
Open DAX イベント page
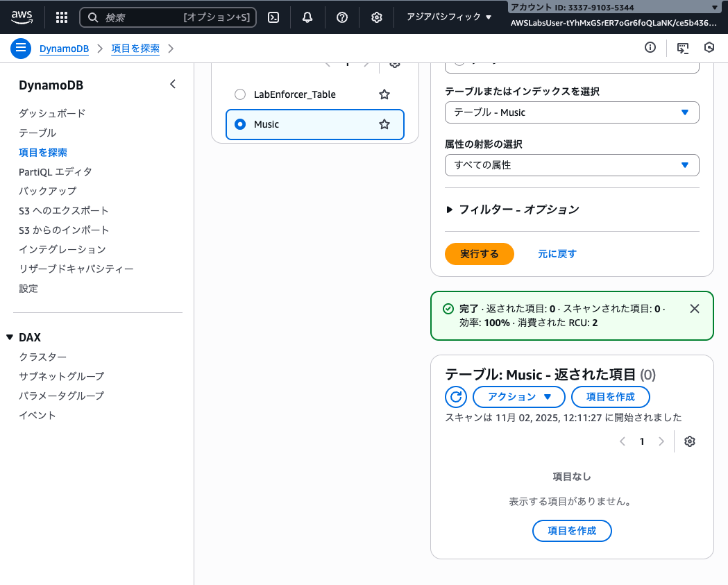[x=37, y=416]
